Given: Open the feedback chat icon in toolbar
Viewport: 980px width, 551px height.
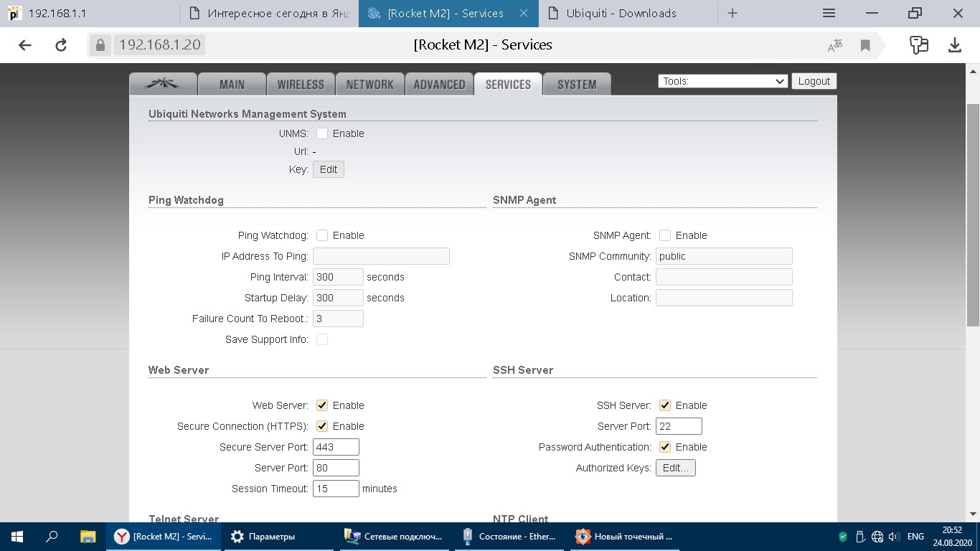Looking at the screenshot, I should 919,45.
